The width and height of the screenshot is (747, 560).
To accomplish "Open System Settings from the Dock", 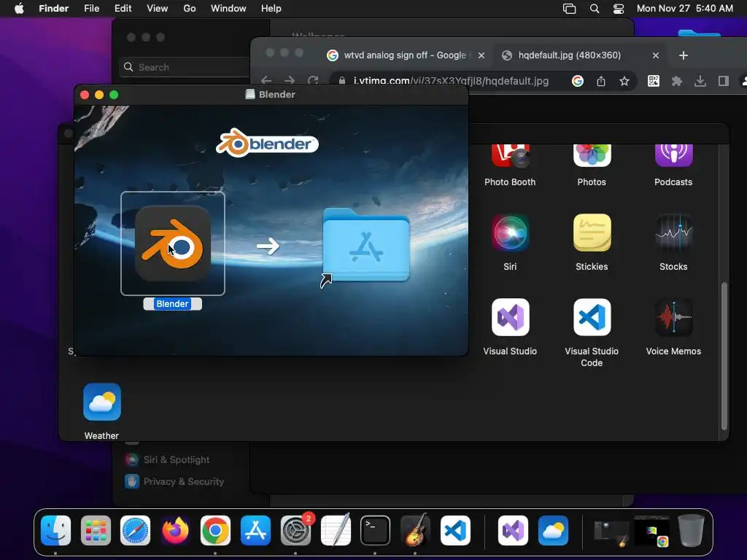I will click(295, 531).
